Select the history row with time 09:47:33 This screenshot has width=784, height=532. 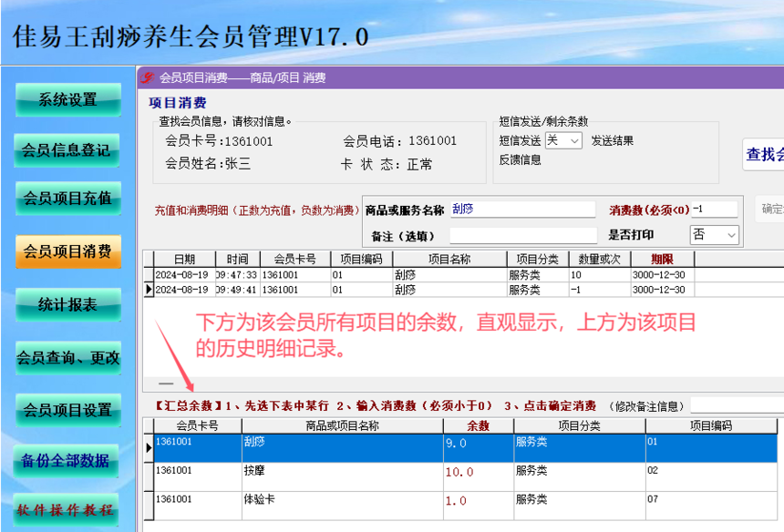[463, 275]
